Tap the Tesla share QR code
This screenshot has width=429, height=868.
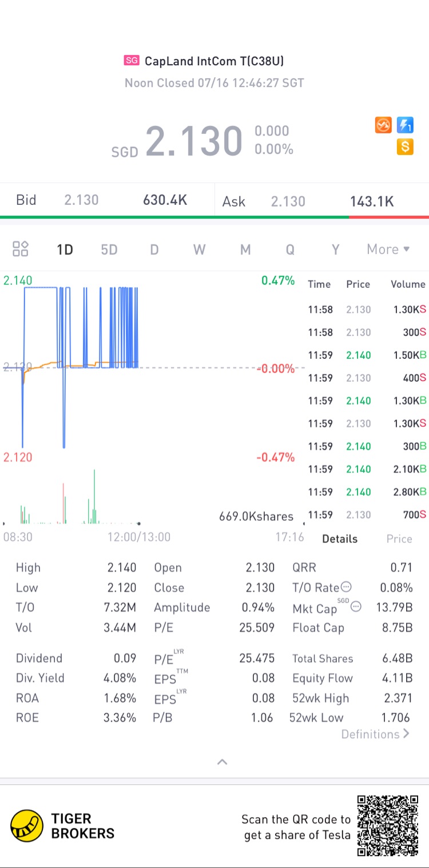[388, 825]
